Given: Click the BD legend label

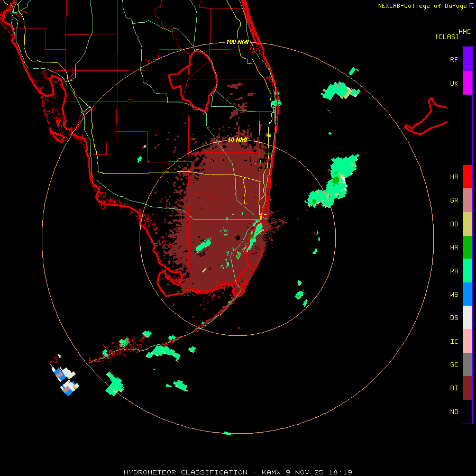Looking at the screenshot, I should pos(454,224).
